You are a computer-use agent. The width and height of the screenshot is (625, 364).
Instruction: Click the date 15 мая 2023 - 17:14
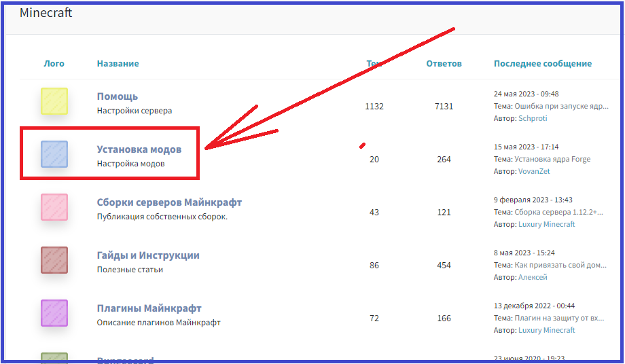click(526, 147)
